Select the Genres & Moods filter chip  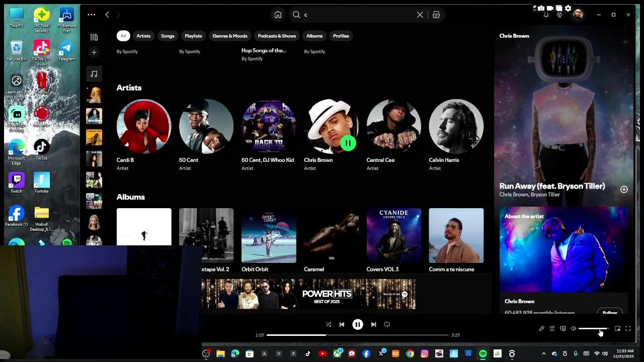[x=230, y=36]
